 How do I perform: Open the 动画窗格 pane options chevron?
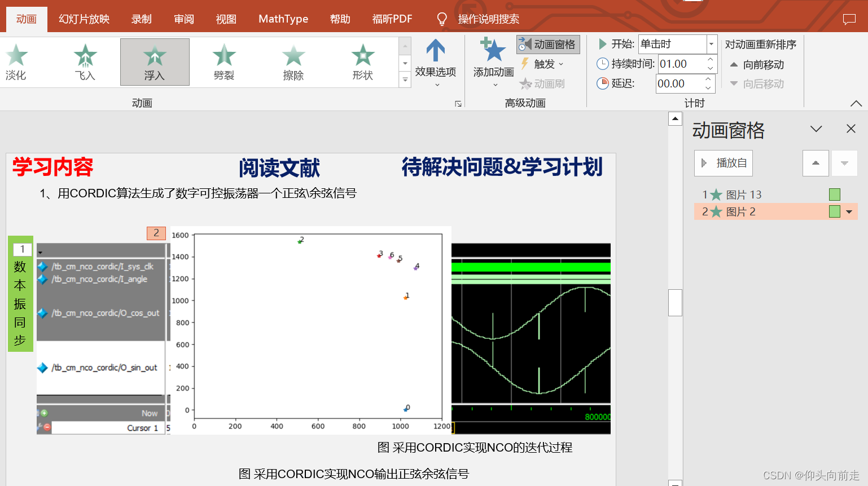[816, 129]
